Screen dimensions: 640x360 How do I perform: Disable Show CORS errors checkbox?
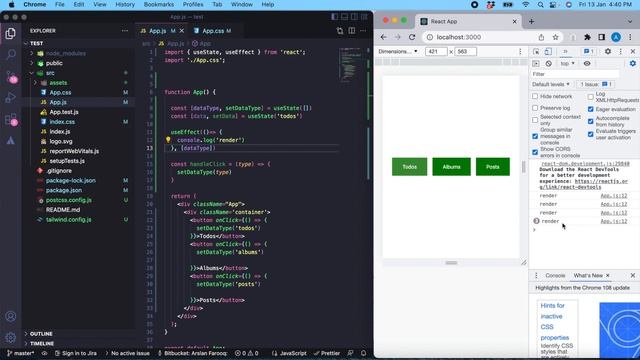(535, 152)
